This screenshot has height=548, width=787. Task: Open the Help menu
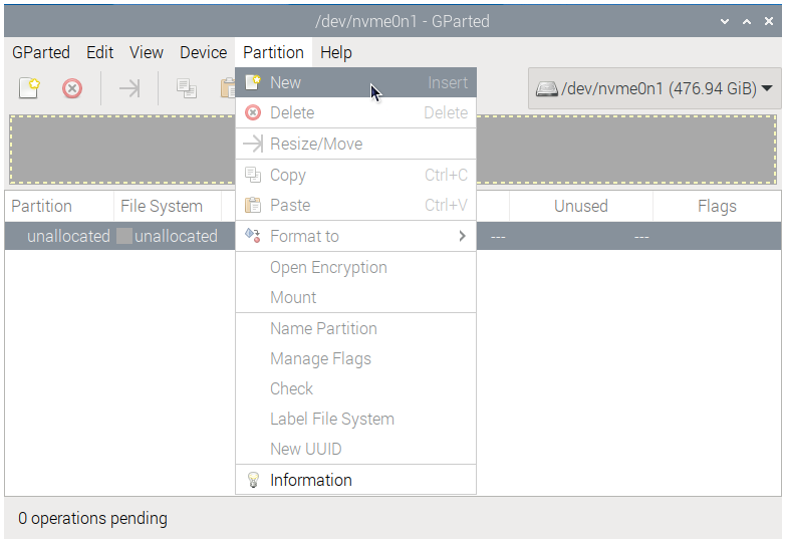(336, 52)
